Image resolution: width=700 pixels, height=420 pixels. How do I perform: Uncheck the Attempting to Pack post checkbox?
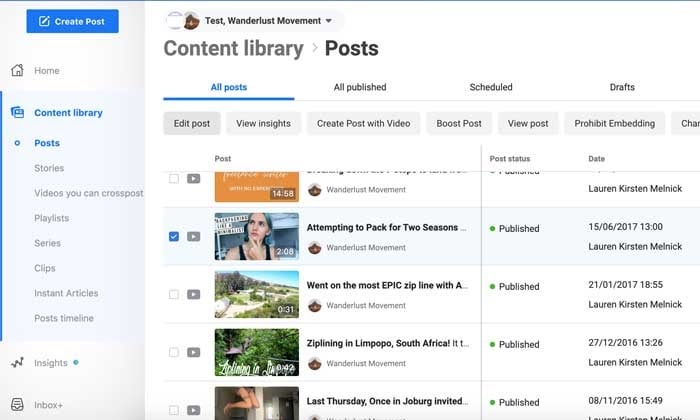tap(174, 236)
